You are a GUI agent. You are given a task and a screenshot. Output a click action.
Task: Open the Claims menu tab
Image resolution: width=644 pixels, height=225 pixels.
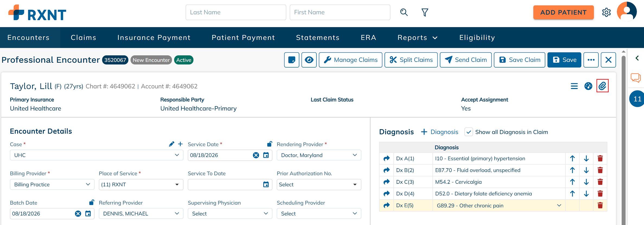[x=84, y=37]
